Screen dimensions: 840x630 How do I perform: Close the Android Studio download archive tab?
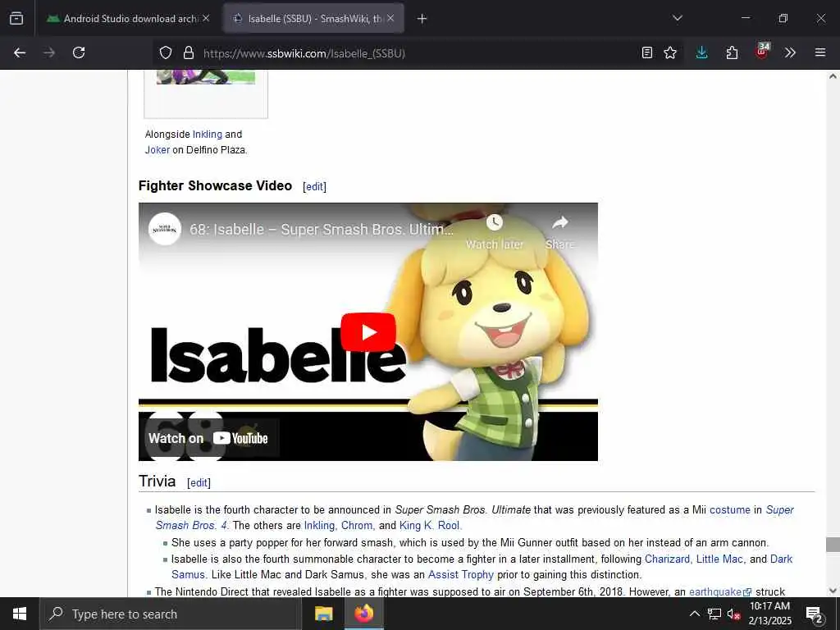206,18
